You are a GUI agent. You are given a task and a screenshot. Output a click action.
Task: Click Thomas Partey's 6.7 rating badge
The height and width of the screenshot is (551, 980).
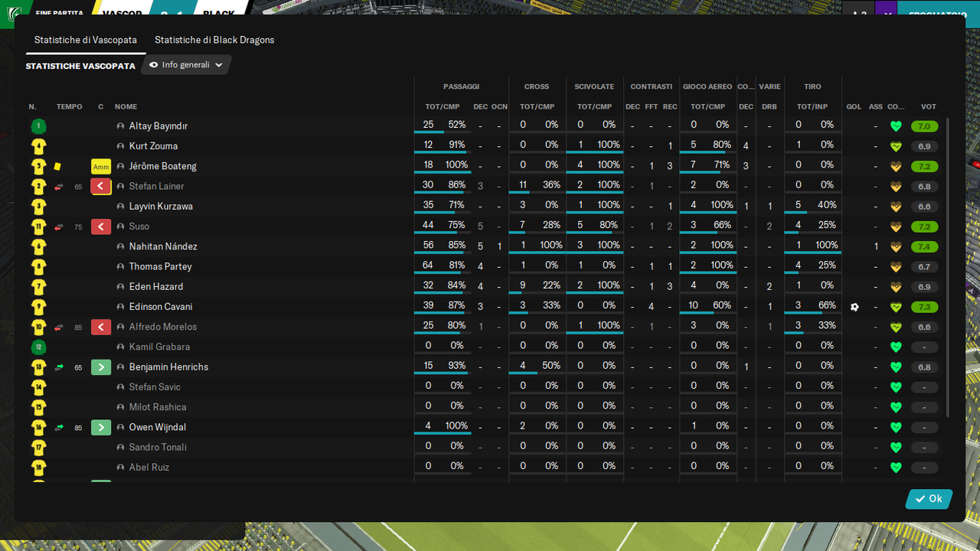pos(924,266)
